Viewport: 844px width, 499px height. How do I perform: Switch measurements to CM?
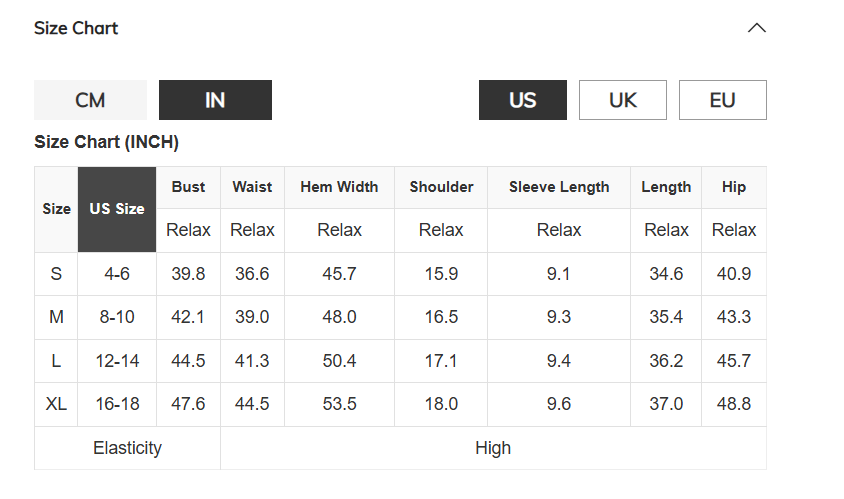(x=90, y=100)
